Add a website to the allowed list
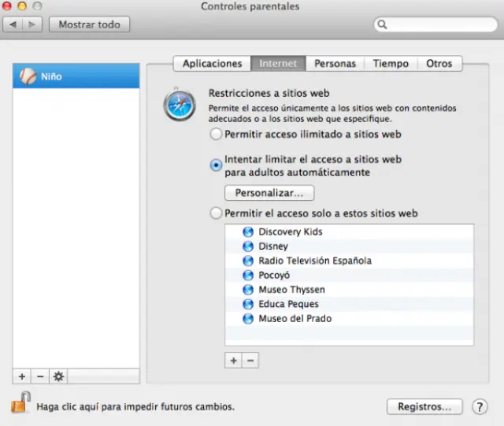This screenshot has height=426, width=504. point(234,360)
